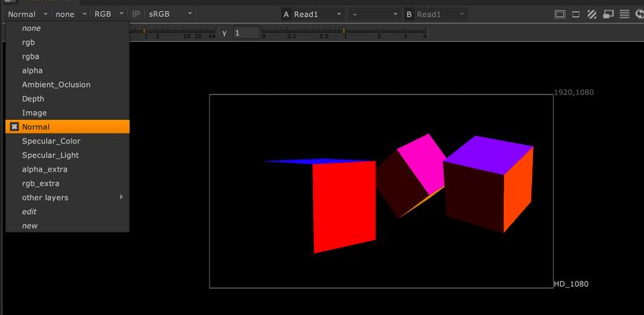Click the clip to format viewer icon

pos(559,15)
